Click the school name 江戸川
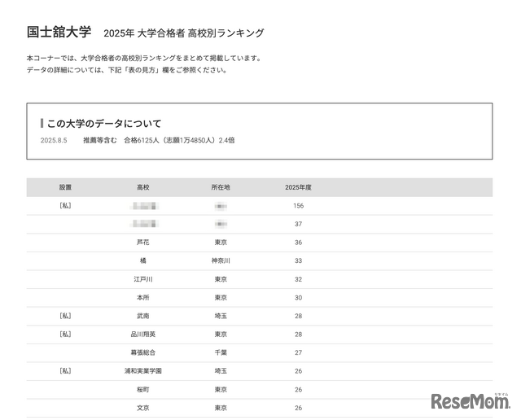521x420 pixels. (x=143, y=279)
